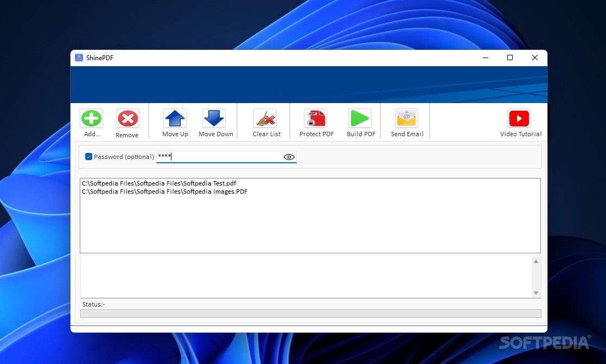Screen dimensions: 606x364
Task: Click the ShinePDF app icon in title bar
Action: point(79,58)
